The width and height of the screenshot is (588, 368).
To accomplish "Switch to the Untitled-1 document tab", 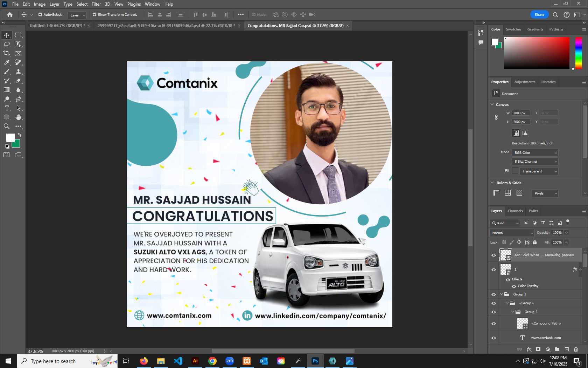I will [x=57, y=26].
